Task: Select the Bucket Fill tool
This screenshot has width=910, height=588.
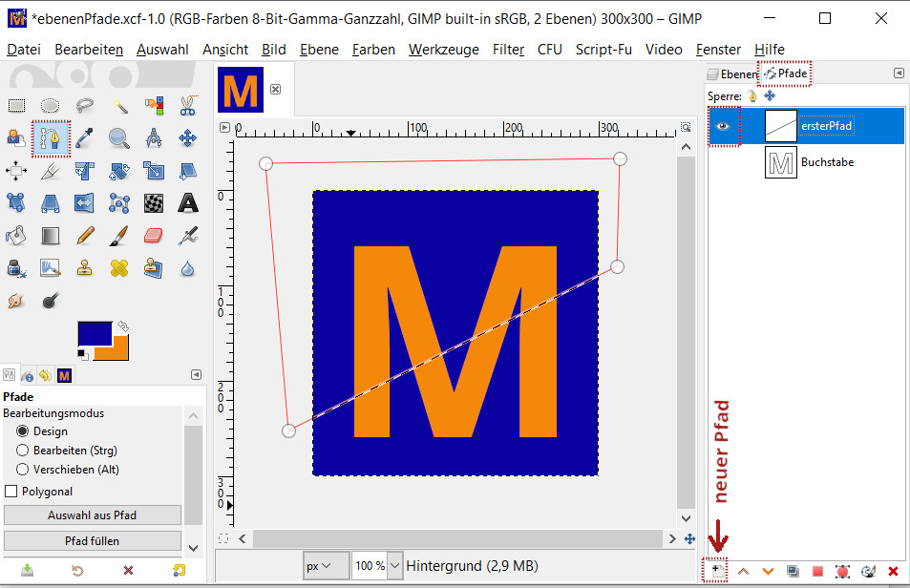Action: (x=16, y=236)
